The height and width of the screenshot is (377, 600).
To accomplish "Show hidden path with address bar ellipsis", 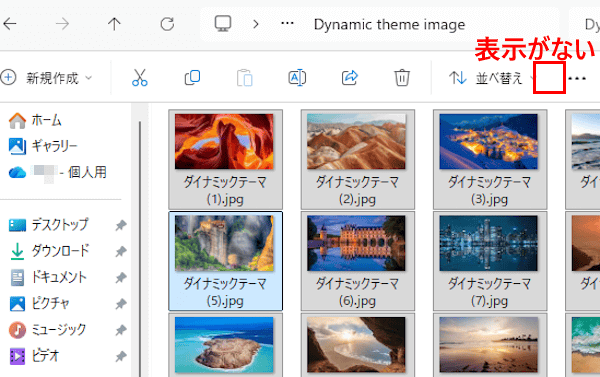I will (287, 24).
